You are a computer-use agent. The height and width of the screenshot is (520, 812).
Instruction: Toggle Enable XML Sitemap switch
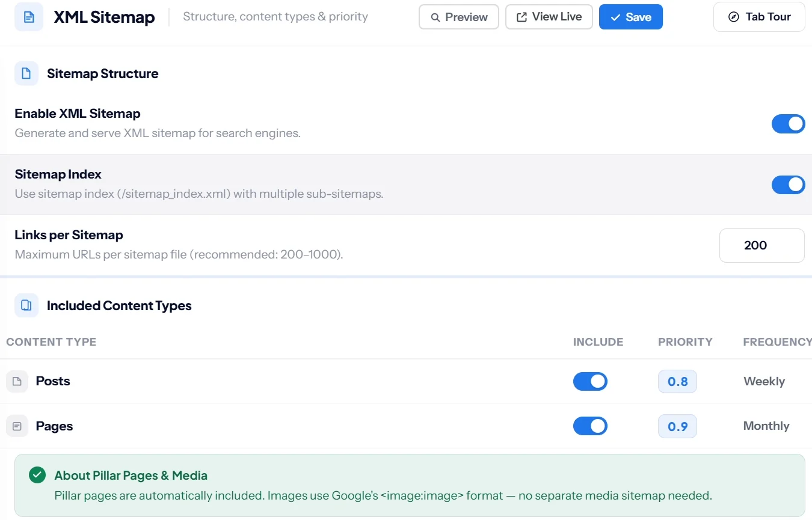coord(788,124)
